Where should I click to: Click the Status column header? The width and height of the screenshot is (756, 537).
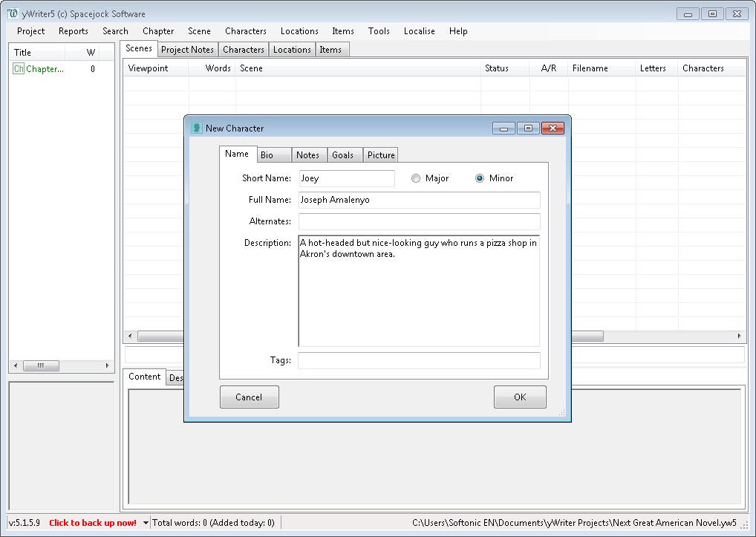click(x=505, y=68)
